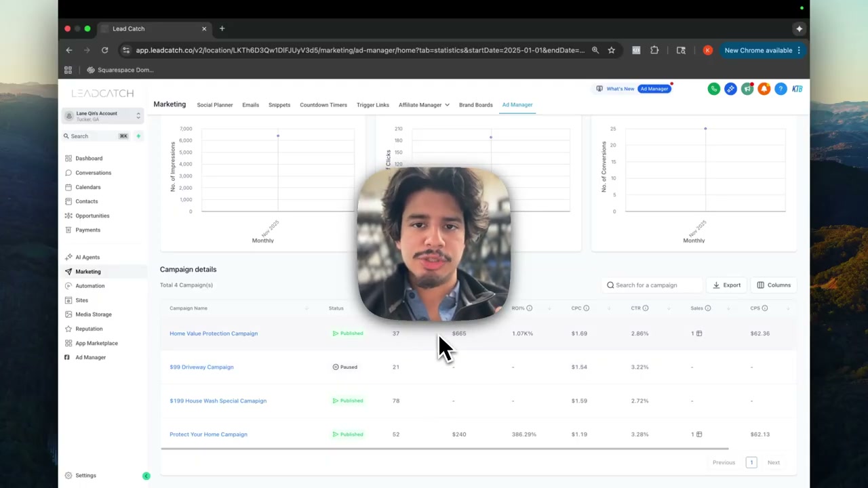
Task: Open AI Agents in the sidebar
Action: coord(87,258)
